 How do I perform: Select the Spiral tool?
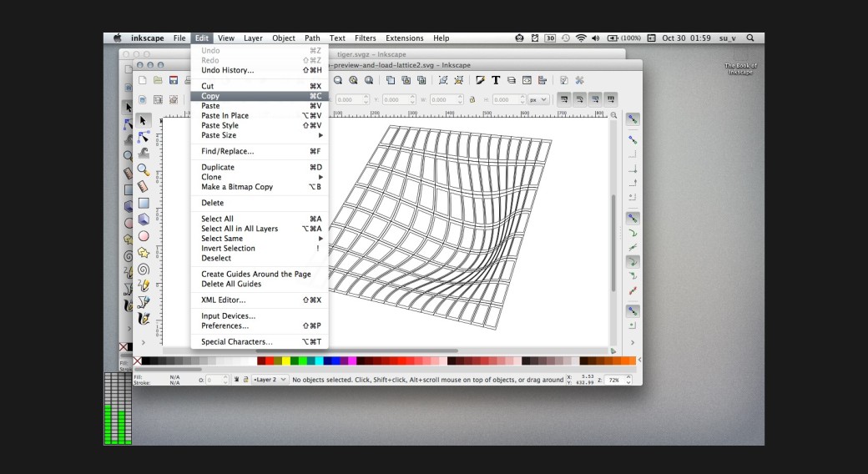click(x=144, y=269)
